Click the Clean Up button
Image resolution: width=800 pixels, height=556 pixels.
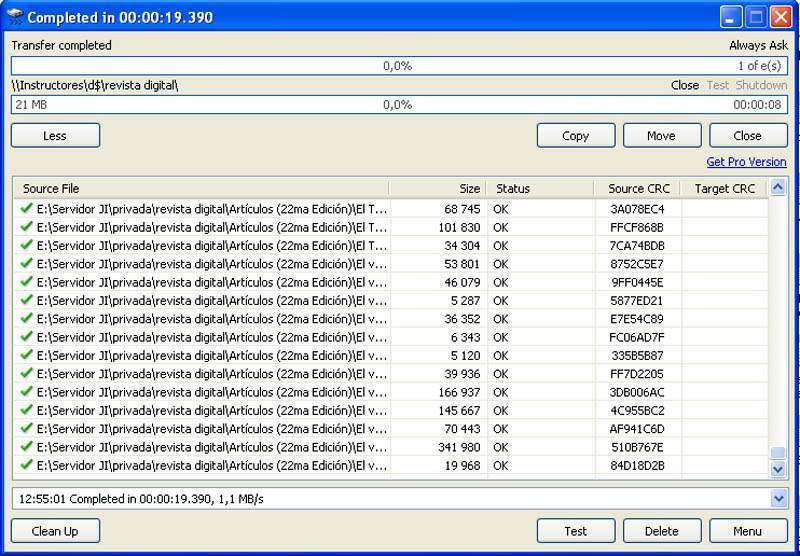pyautogui.click(x=55, y=531)
